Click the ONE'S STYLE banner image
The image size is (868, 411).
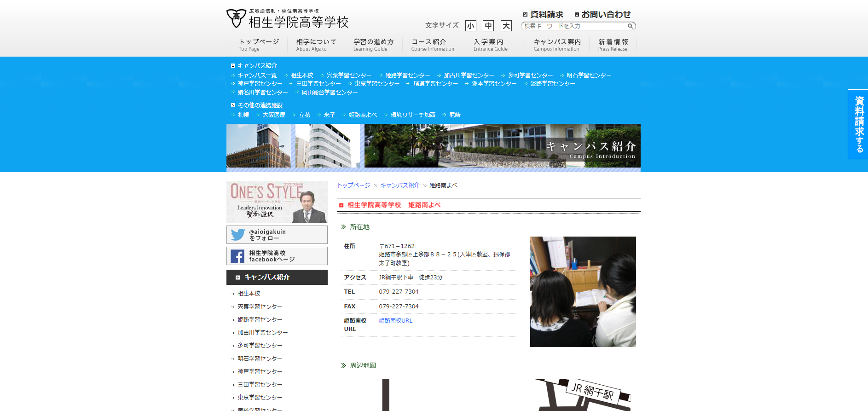coord(277,202)
